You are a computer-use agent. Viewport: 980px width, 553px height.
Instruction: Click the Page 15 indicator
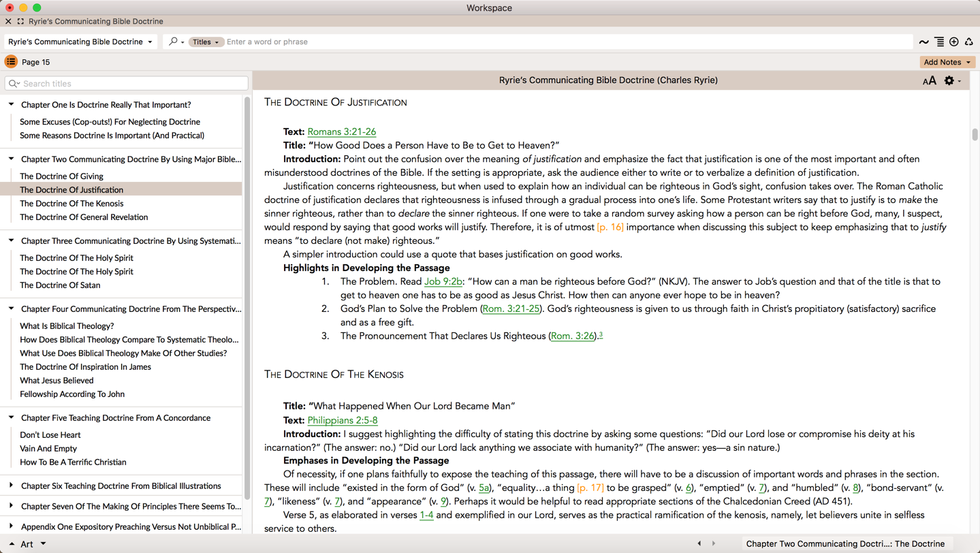(x=35, y=62)
